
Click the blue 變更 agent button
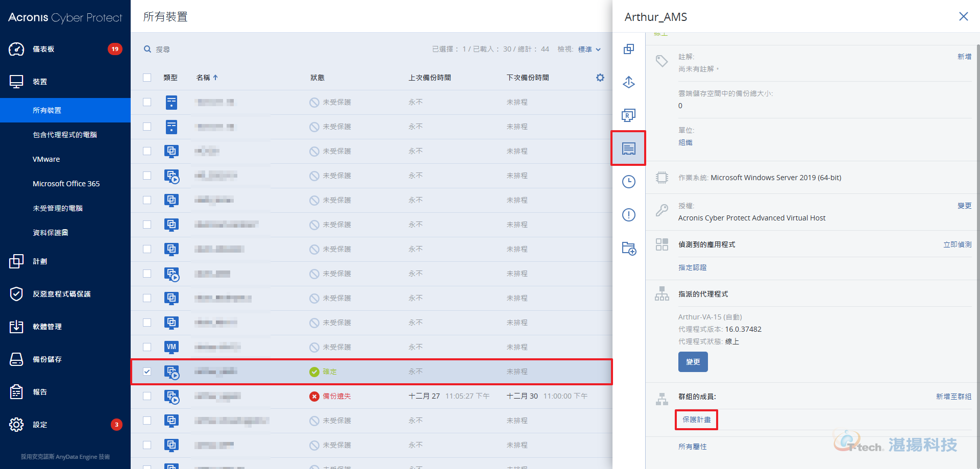coord(693,362)
